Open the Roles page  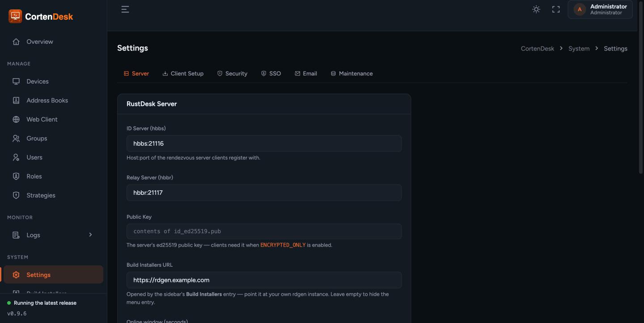click(x=54, y=176)
